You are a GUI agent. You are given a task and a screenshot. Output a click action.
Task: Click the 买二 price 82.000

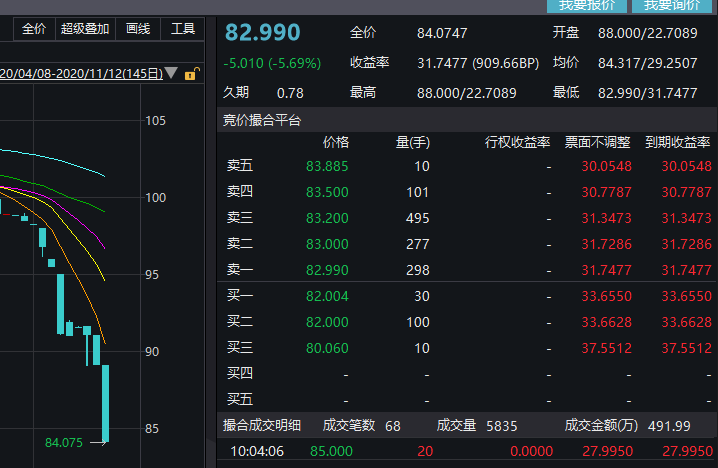[327, 322]
